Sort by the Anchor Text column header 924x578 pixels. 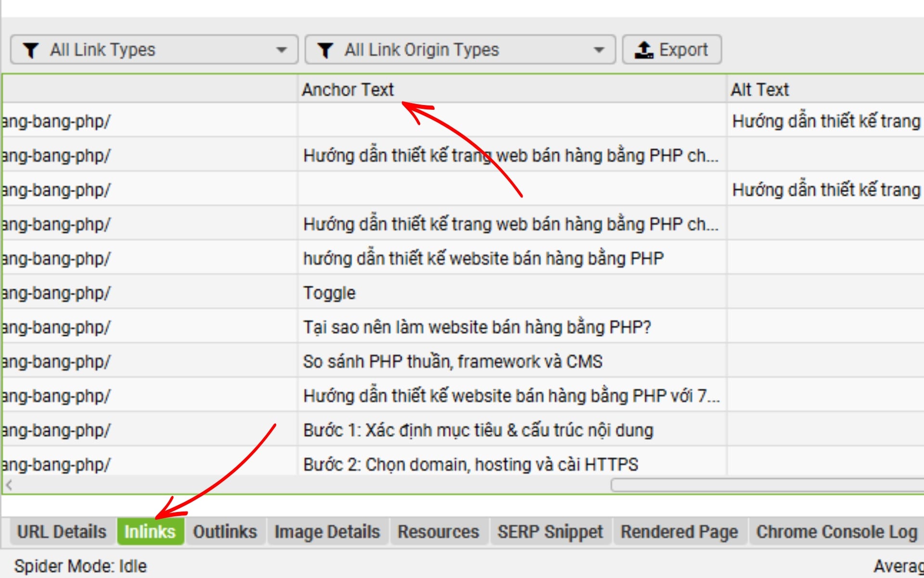pos(347,90)
